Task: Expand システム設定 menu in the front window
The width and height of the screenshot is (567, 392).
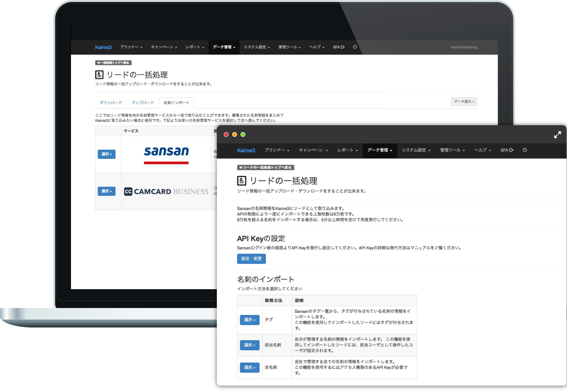Action: coord(416,150)
